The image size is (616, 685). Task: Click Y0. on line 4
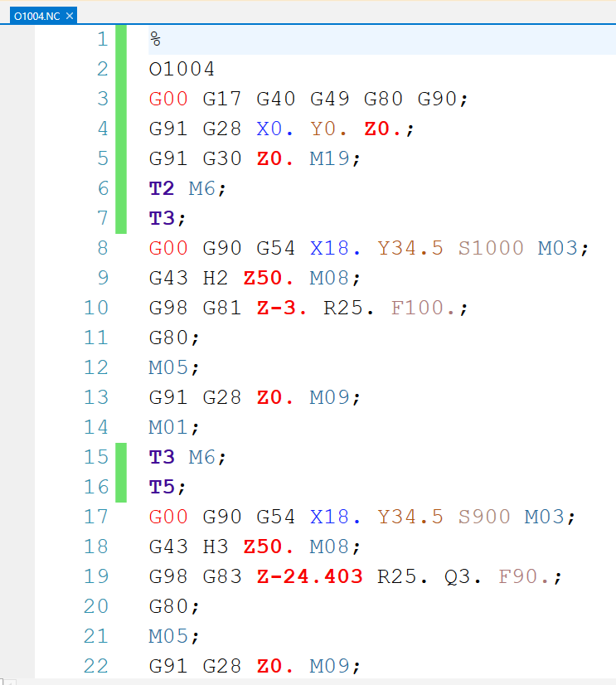328,129
